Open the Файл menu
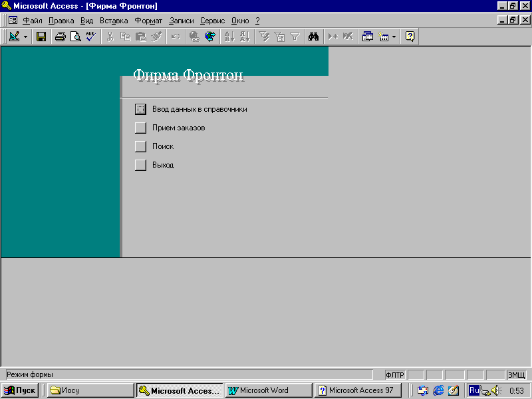The height and width of the screenshot is (399, 532). point(33,21)
